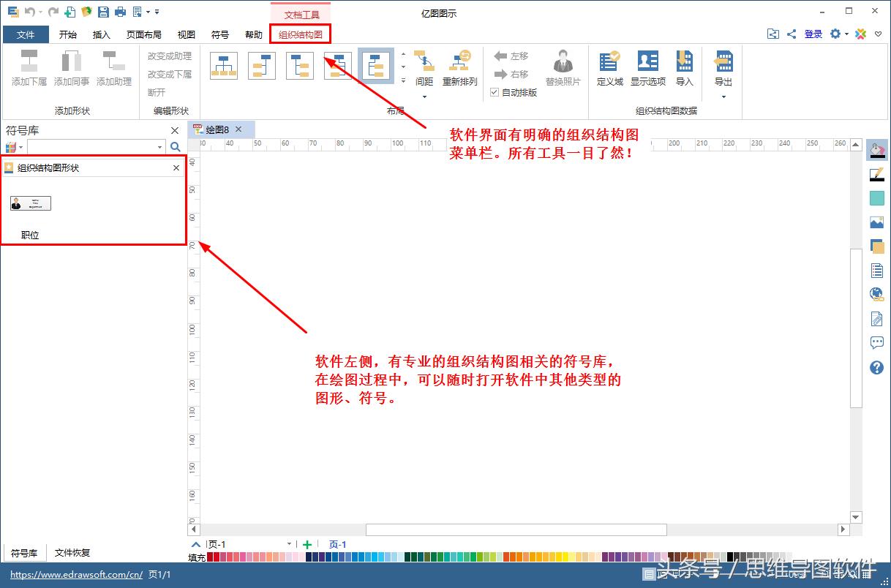Viewport: 891px width, 588px height.
Task: Expand the layout gallery more arrow
Action: point(403,80)
